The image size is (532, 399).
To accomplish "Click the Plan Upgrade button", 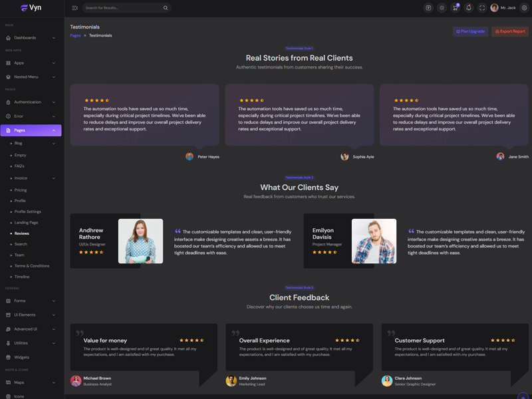I will pyautogui.click(x=470, y=31).
